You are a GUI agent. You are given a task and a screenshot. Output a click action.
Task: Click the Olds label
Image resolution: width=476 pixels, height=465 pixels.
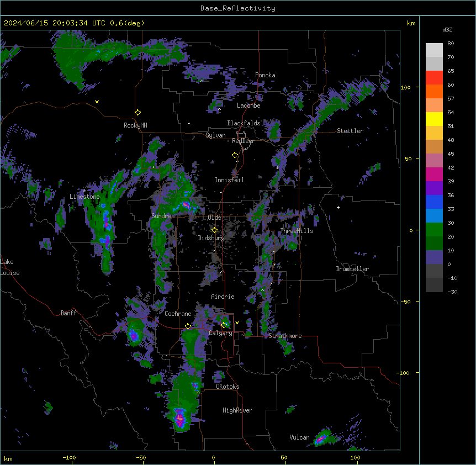click(x=214, y=218)
